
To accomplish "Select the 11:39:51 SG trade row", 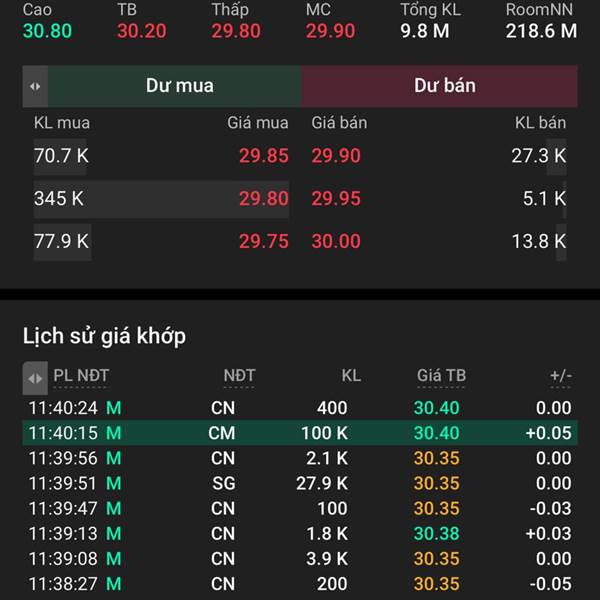I will tap(300, 483).
